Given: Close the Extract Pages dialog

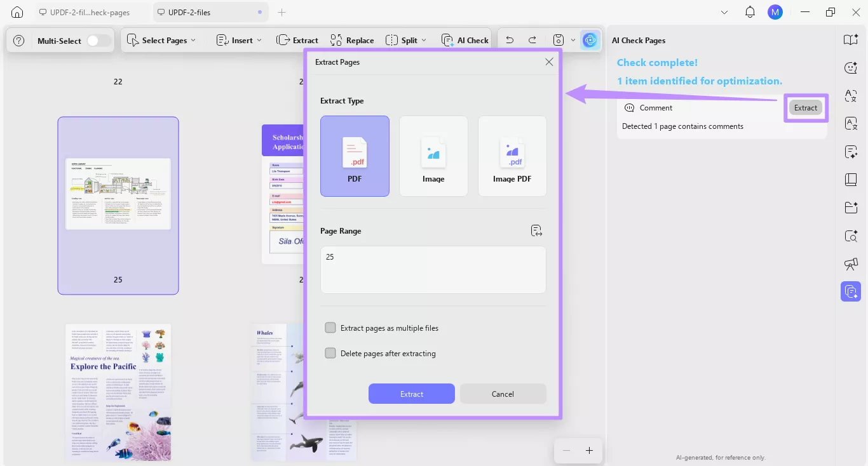Looking at the screenshot, I should pos(549,62).
